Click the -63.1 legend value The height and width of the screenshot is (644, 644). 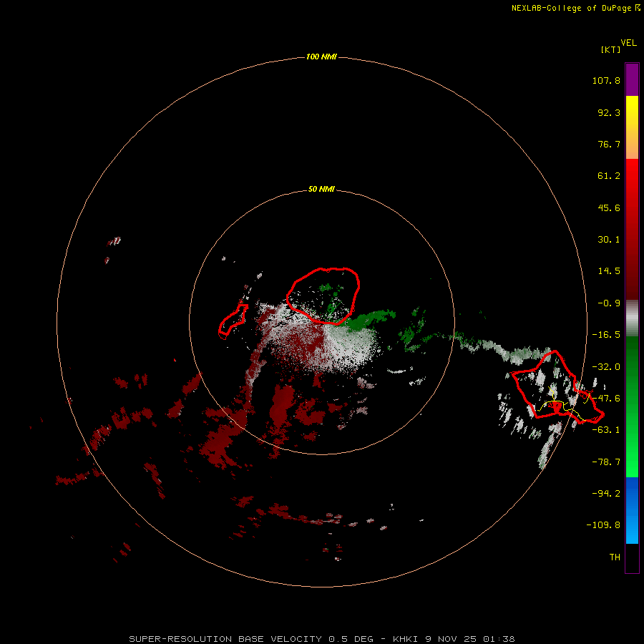606,430
